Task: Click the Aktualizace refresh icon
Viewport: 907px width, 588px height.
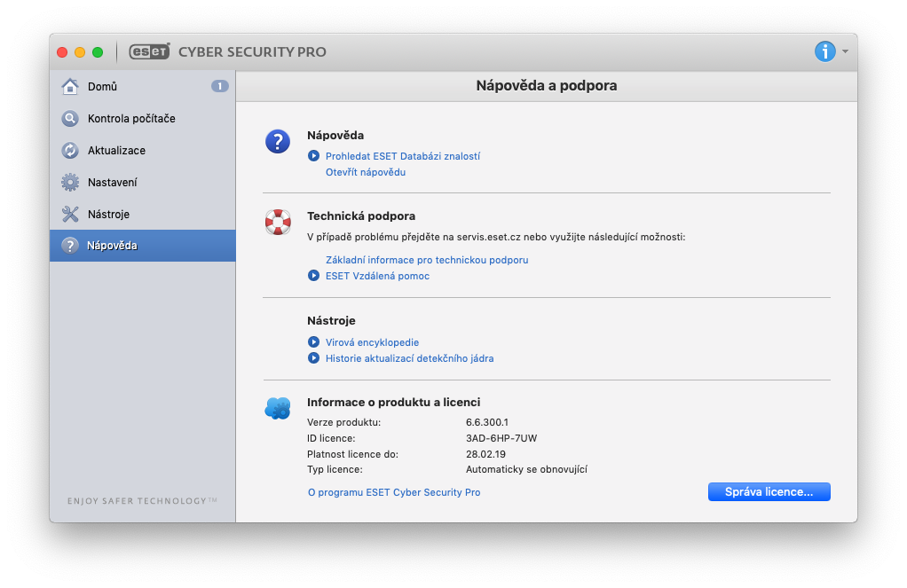Action: [70, 151]
